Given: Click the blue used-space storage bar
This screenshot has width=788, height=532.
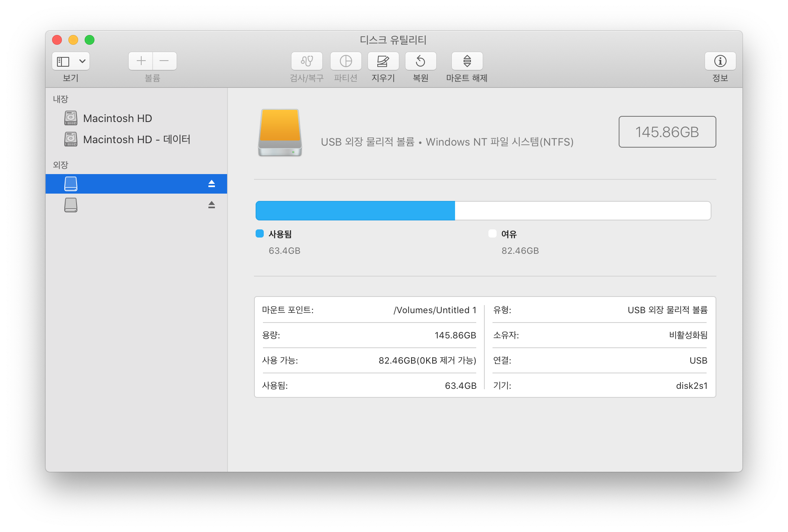Looking at the screenshot, I should 355,211.
